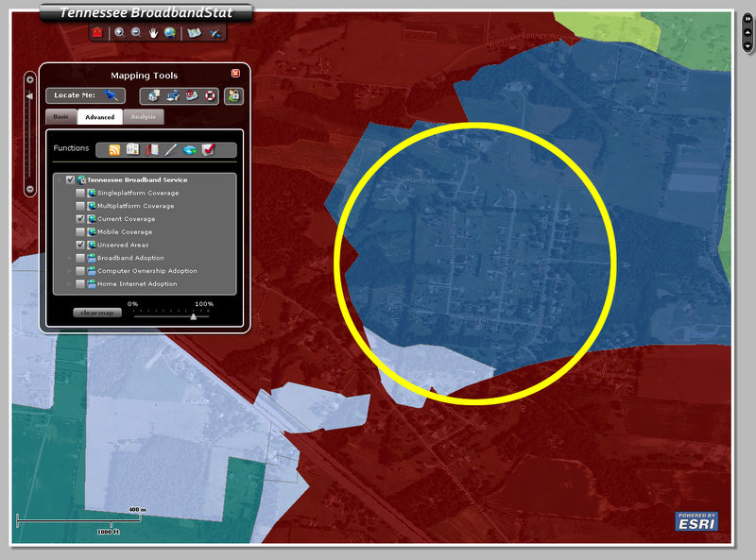Uncheck the Current Coverage checkbox

point(80,219)
